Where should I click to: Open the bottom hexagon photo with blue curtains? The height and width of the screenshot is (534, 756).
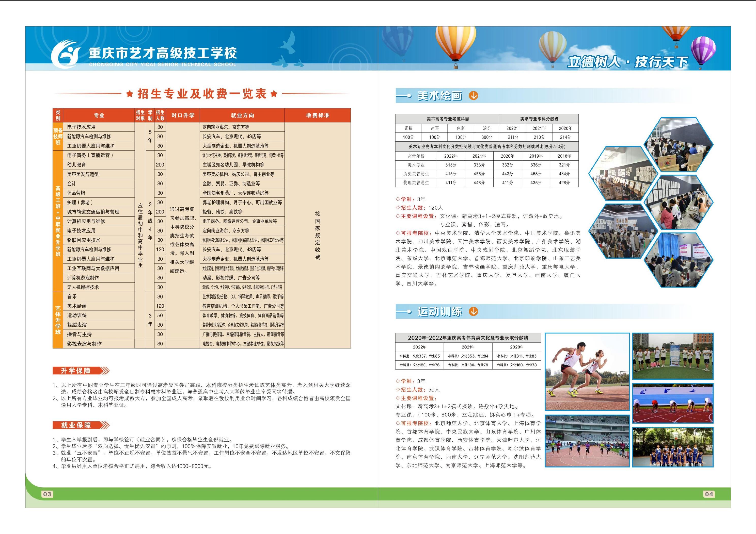pyautogui.click(x=679, y=260)
